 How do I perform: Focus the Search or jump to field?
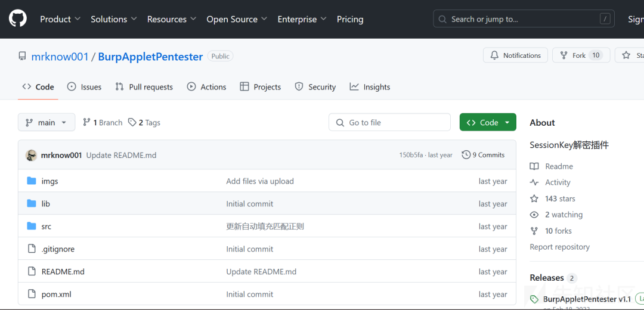[x=524, y=19]
